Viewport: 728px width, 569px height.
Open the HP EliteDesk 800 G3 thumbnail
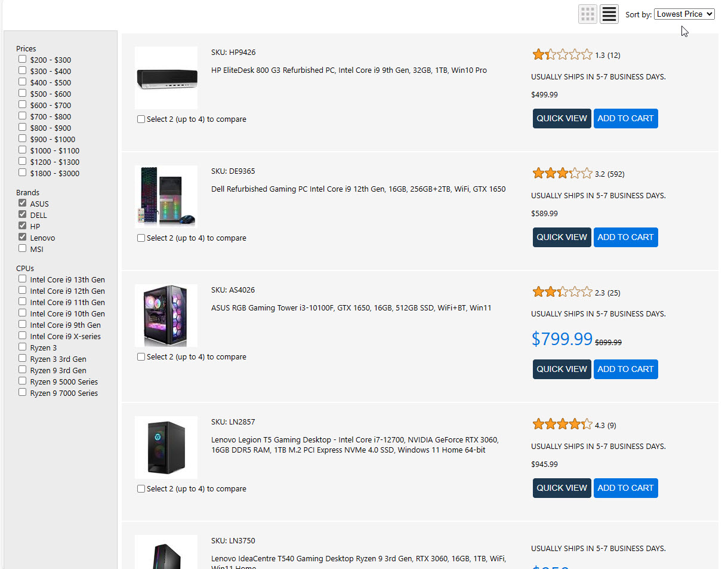point(166,78)
